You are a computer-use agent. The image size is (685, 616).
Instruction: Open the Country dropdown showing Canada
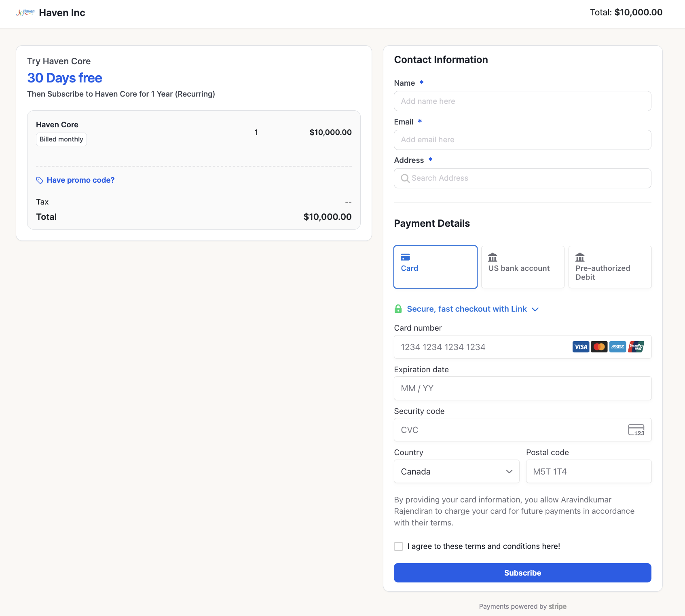pos(457,471)
